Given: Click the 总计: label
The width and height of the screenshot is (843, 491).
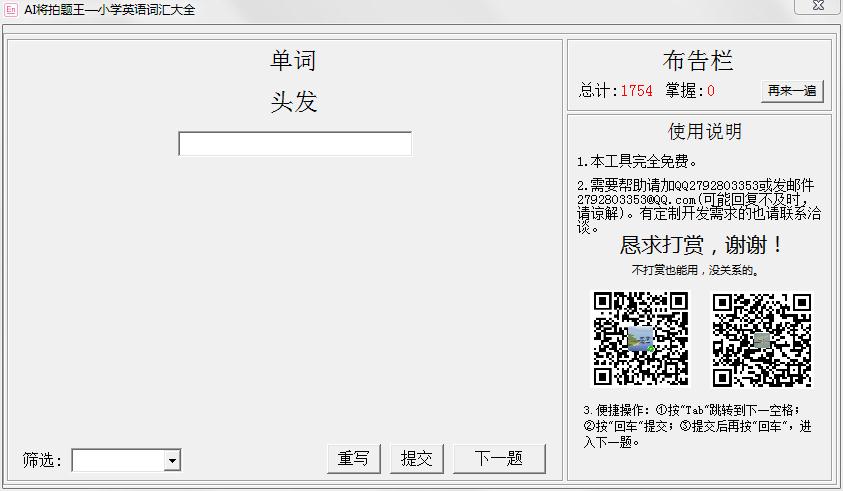Looking at the screenshot, I should [x=598, y=90].
